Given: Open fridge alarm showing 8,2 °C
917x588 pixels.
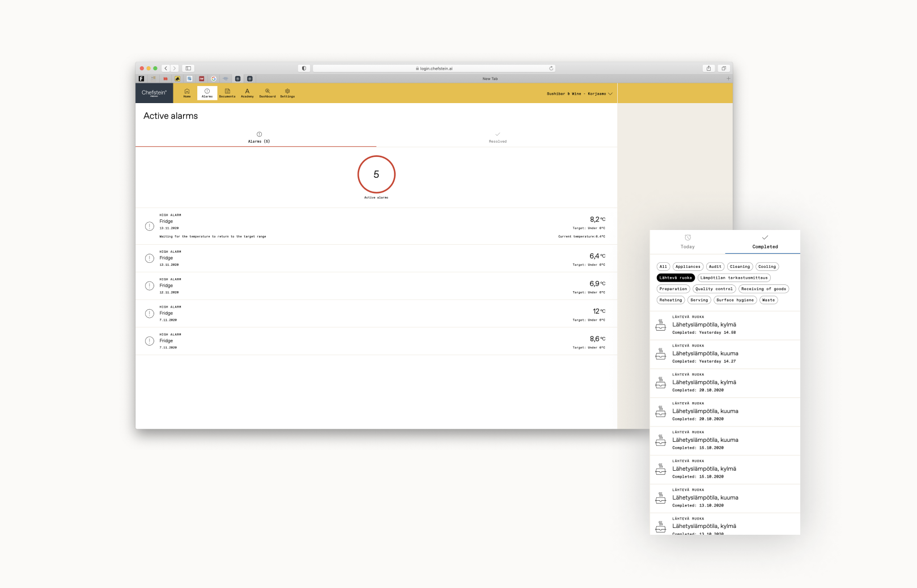Looking at the screenshot, I should (376, 226).
